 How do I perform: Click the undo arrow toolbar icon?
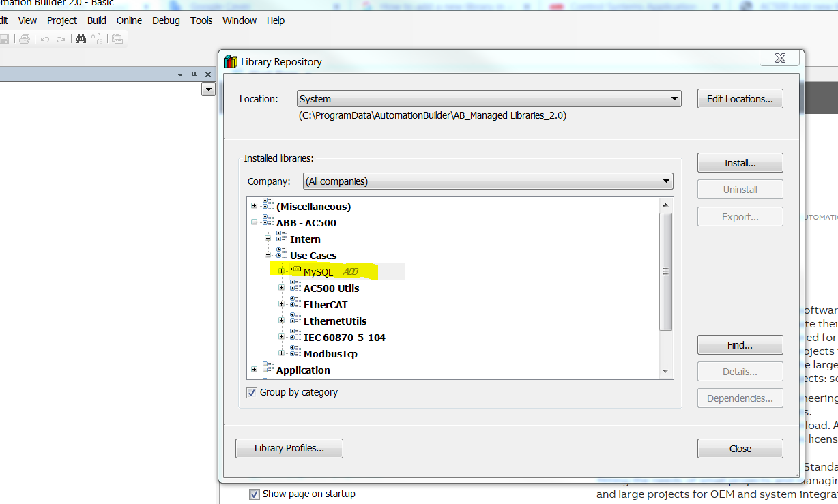(x=45, y=39)
